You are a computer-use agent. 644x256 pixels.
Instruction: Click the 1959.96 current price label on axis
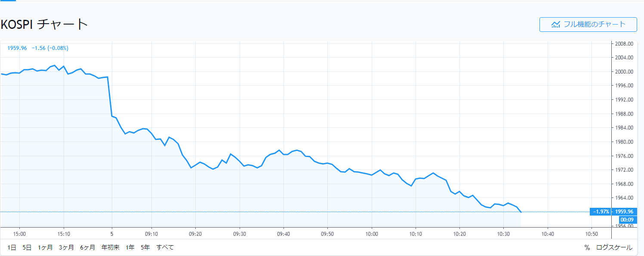point(624,212)
